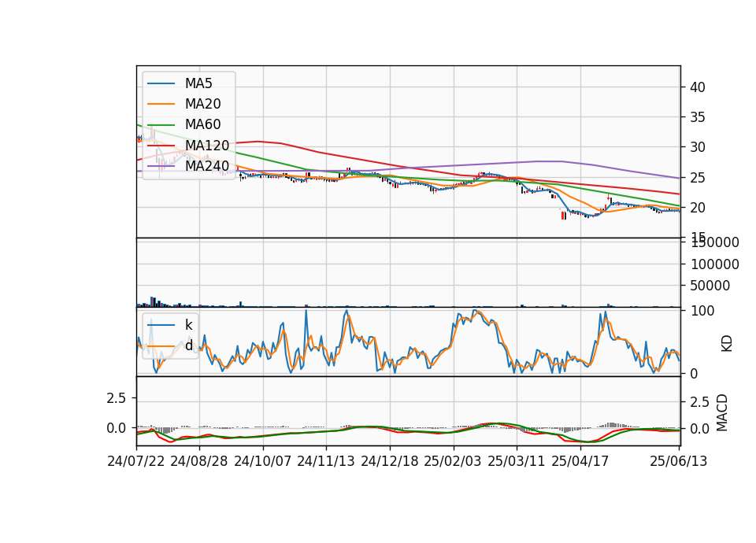Click the MA20 legend label

click(203, 104)
